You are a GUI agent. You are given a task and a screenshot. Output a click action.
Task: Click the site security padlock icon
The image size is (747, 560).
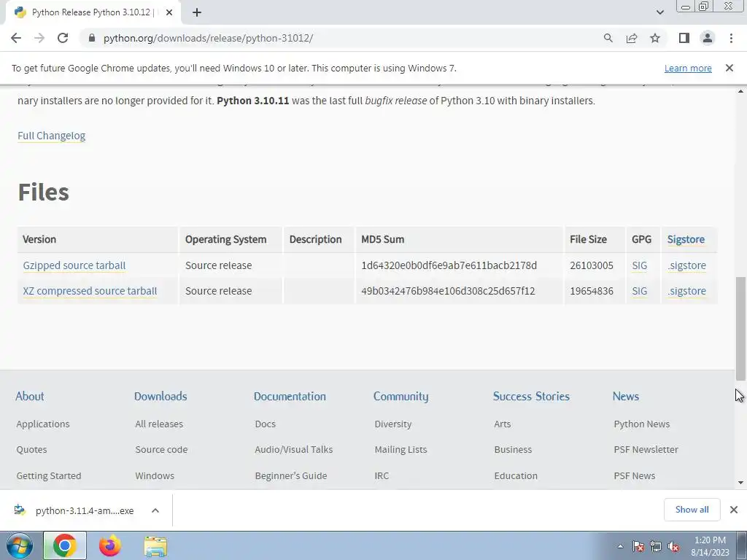coord(92,38)
